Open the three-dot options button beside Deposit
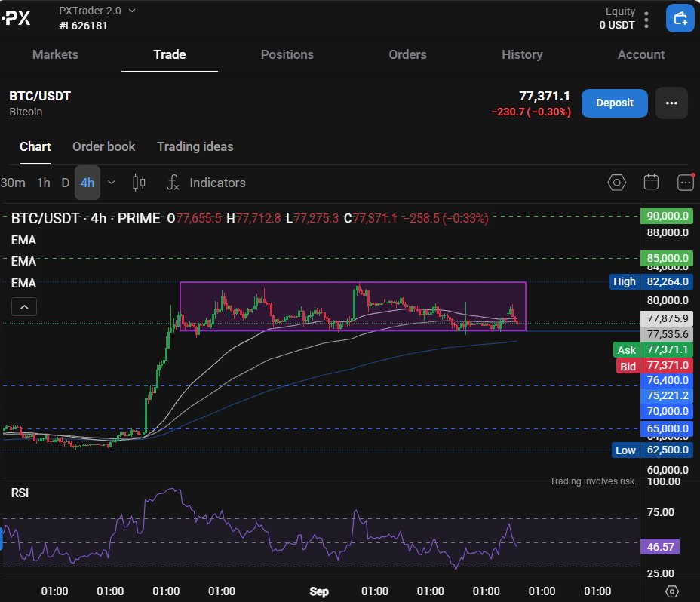The height and width of the screenshot is (602, 700). tap(671, 103)
